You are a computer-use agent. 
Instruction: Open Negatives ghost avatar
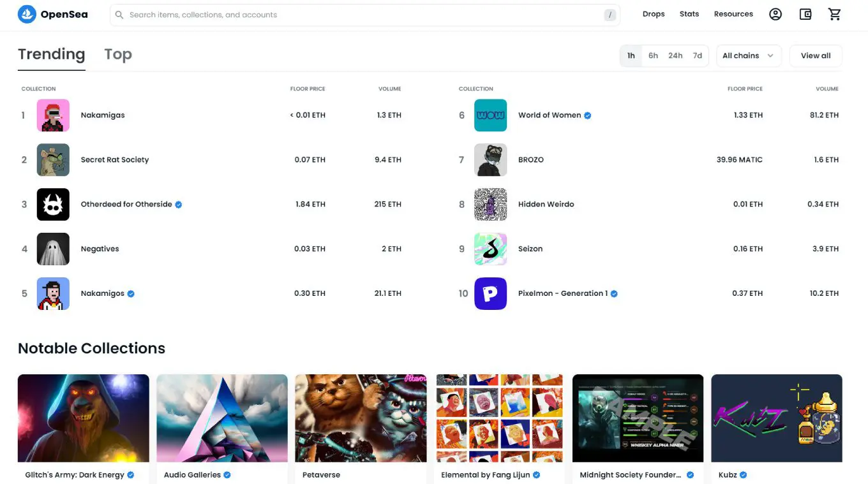tap(53, 249)
